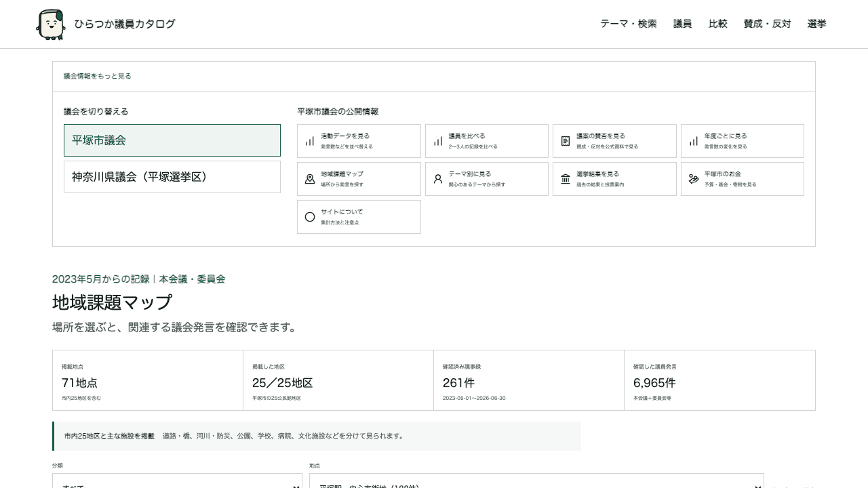
Task: Open 議案の賛否を見る document card
Action: pos(614,141)
